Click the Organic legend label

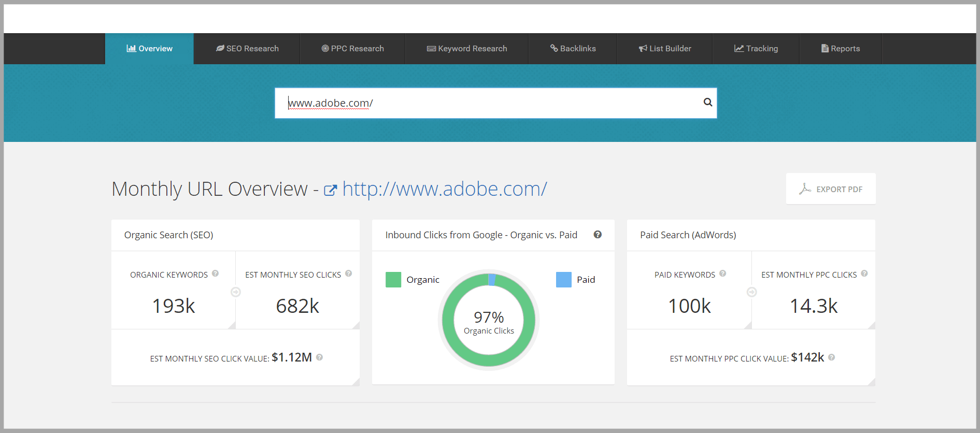(423, 280)
